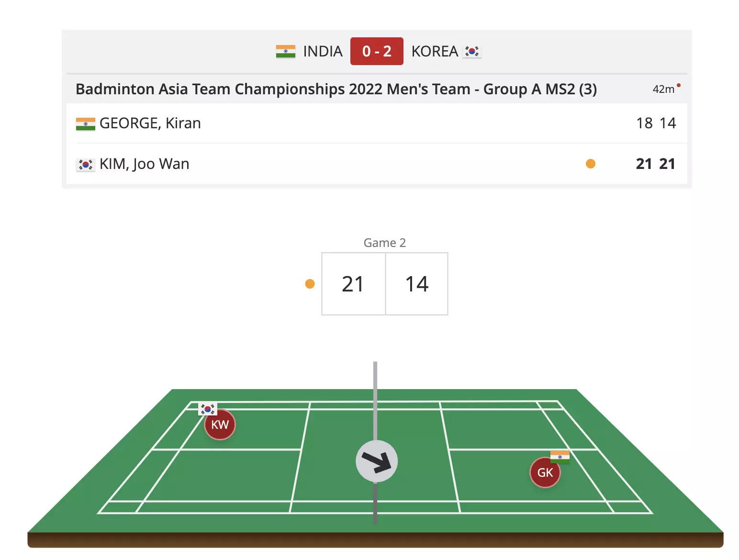The width and height of the screenshot is (739, 560).
Task: Click the Badminton Asia Team Championships title
Action: click(336, 89)
